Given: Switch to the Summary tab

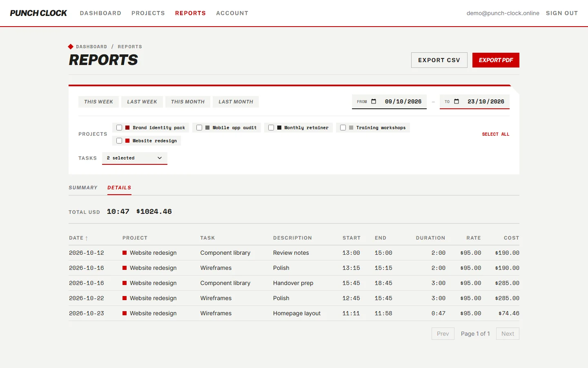Looking at the screenshot, I should (x=83, y=188).
